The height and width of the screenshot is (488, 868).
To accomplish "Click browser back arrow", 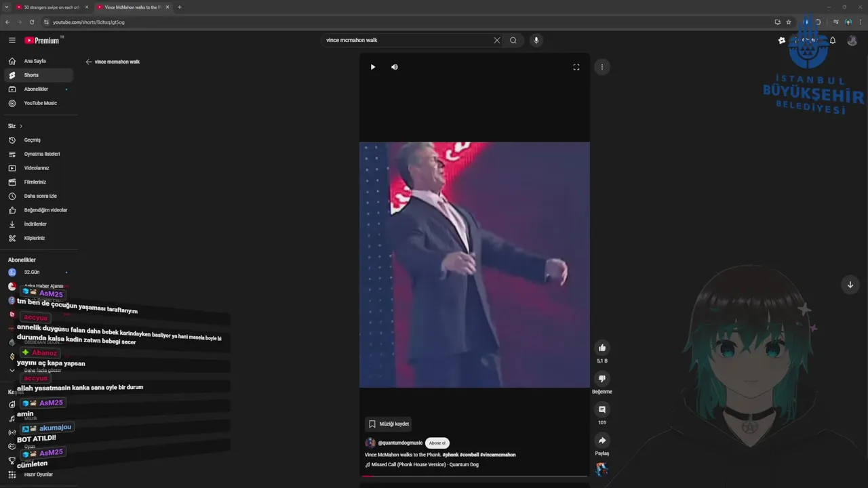I will [7, 22].
